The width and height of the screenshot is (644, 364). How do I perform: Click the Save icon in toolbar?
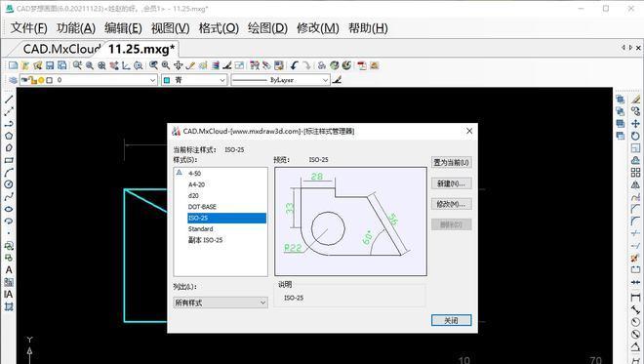click(50, 65)
